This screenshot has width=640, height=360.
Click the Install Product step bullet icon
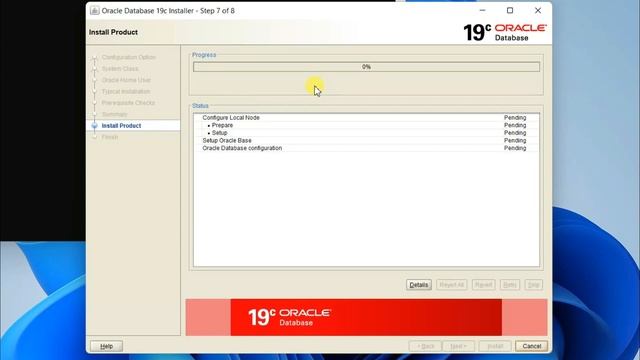(94, 126)
